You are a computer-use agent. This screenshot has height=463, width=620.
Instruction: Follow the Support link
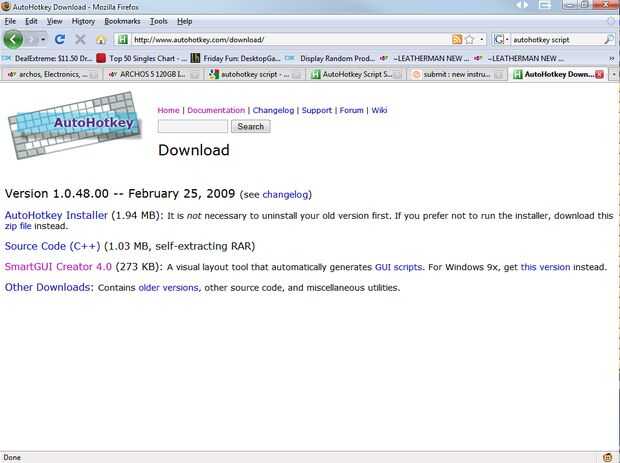(317, 110)
